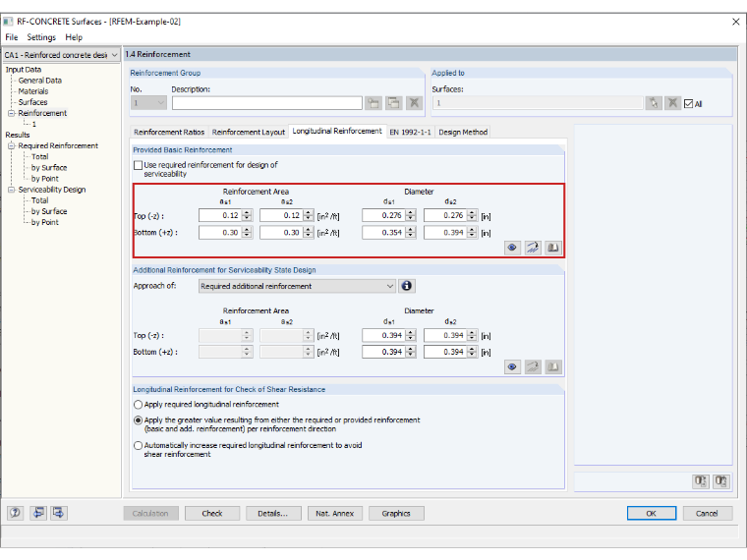The height and width of the screenshot is (560, 747).
Task: Open the reinforcement library book in Basic Reinforcement
Action: point(553,248)
